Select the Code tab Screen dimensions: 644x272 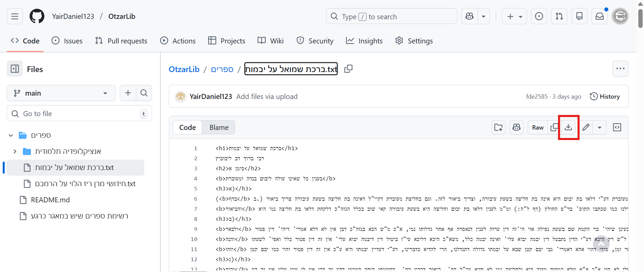click(25, 41)
